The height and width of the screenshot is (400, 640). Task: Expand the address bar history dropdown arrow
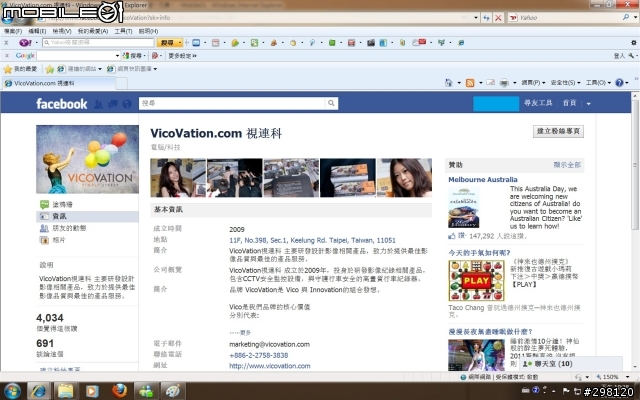pyautogui.click(x=476, y=18)
